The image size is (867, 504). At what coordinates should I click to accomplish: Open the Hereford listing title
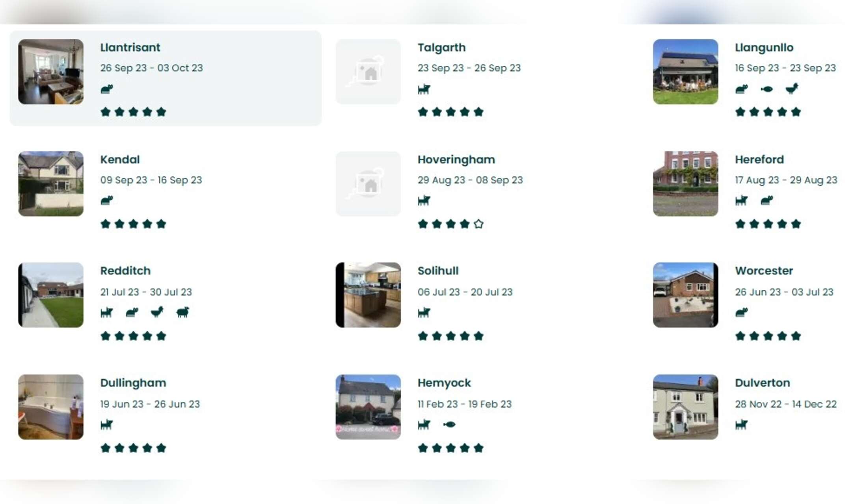pyautogui.click(x=759, y=160)
